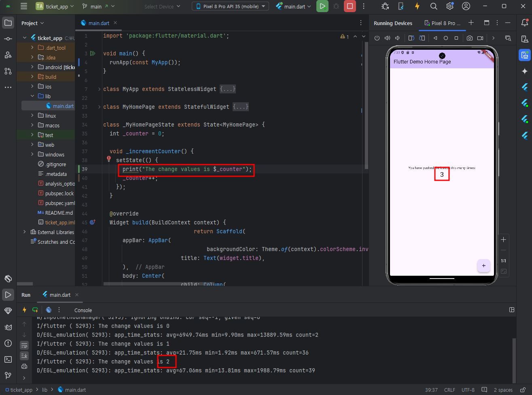Viewport: 532px width, 395px height.
Task: Toggle scroll to end in console
Action: (x=24, y=356)
